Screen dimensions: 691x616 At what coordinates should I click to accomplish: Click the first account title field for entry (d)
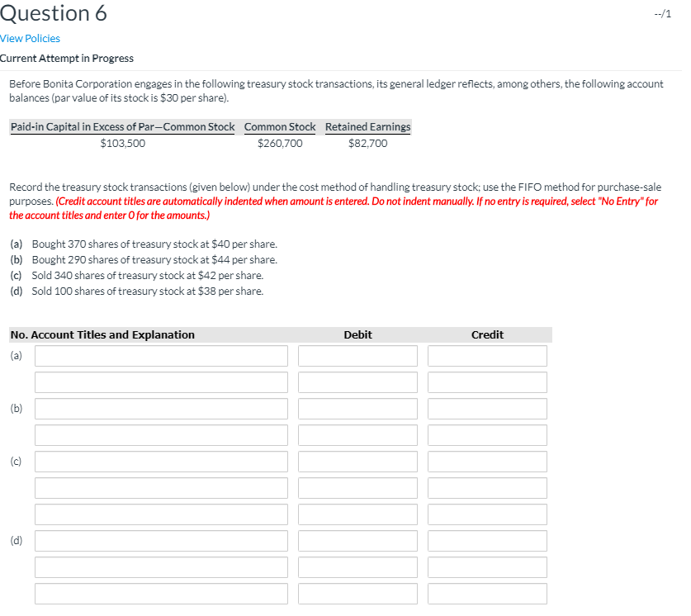160,540
